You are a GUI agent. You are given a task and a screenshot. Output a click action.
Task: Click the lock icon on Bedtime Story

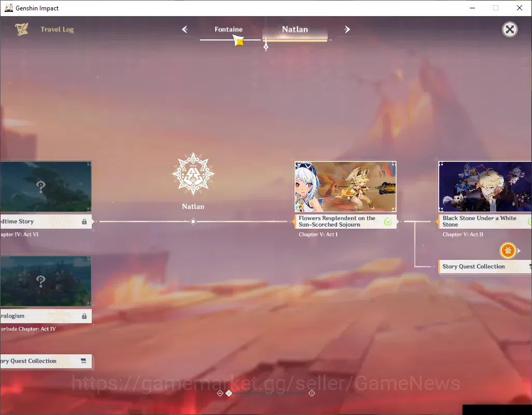point(84,222)
